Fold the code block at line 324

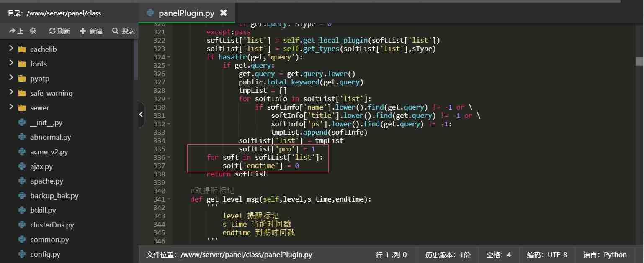pos(169,57)
